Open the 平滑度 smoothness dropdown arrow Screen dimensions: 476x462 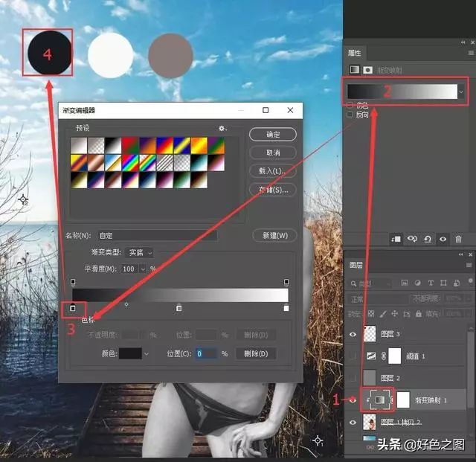pos(143,269)
